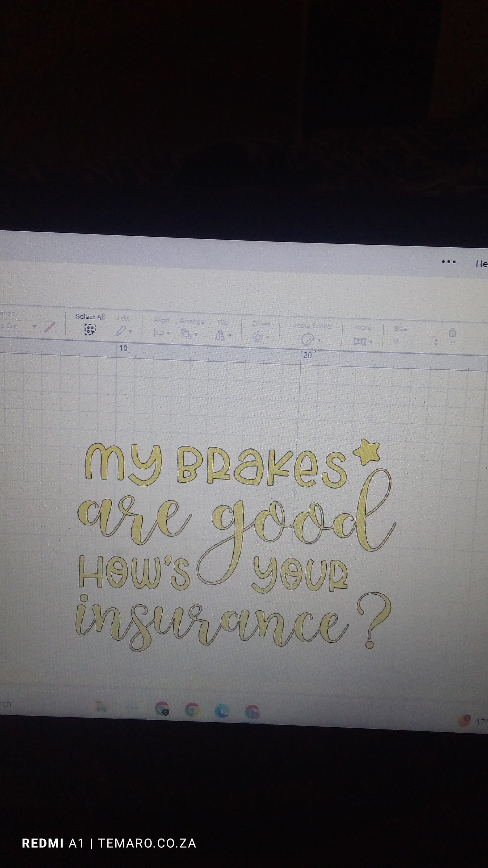Open the underlined active Chrome taskbar icon
Image resolution: width=488 pixels, height=868 pixels.
(x=252, y=712)
